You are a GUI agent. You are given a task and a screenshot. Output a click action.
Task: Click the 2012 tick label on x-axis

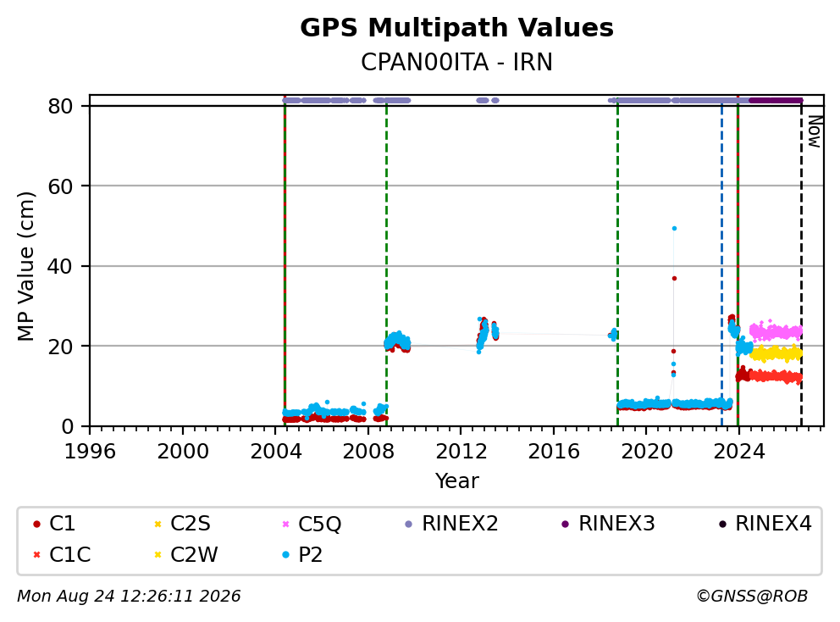pos(461,452)
